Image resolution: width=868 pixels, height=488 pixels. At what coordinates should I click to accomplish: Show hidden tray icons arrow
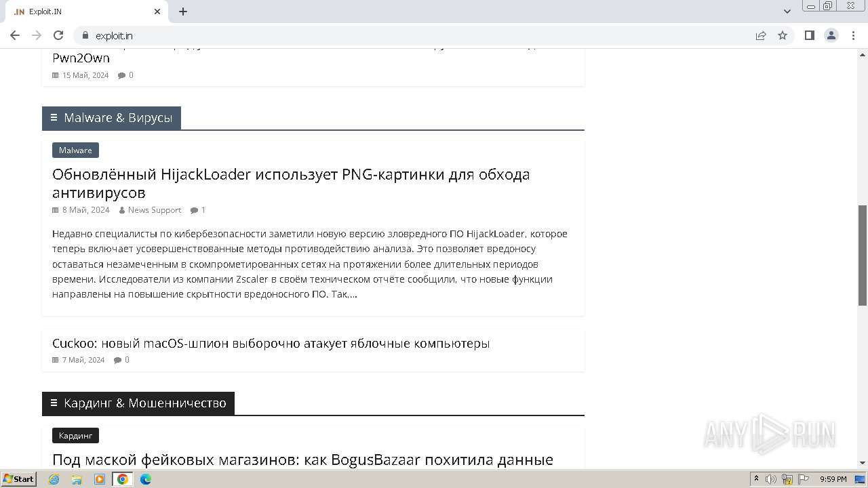(756, 479)
